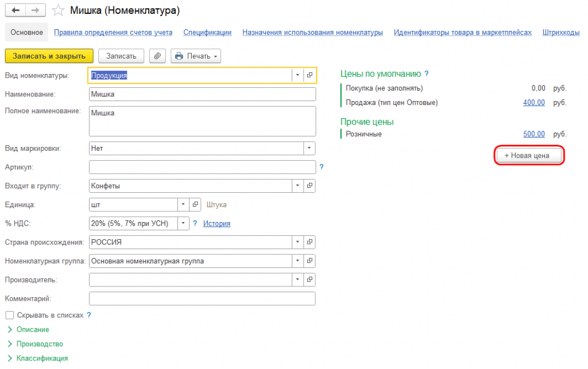Click the Записать и закрыть button
The width and height of the screenshot is (588, 369).
(49, 56)
